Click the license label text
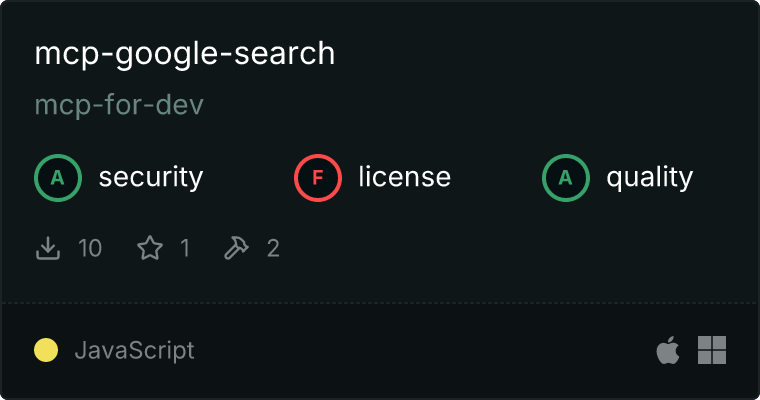 405,176
